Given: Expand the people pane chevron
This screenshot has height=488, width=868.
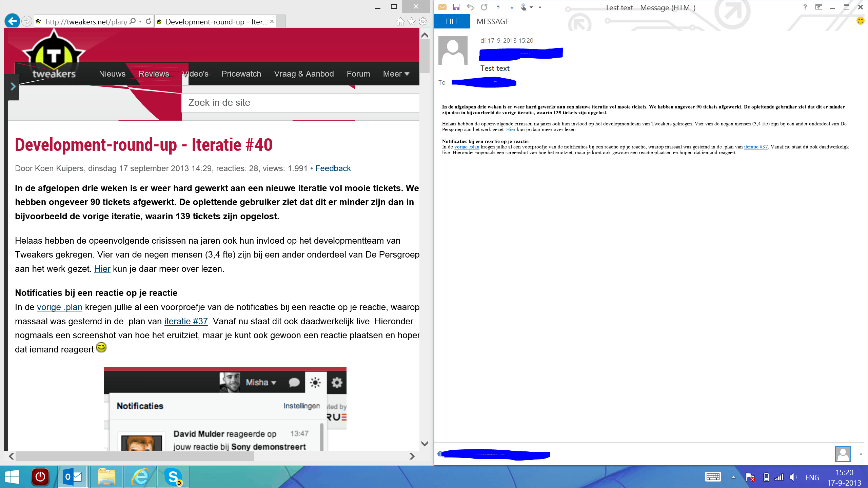Looking at the screenshot, I should (x=861, y=454).
